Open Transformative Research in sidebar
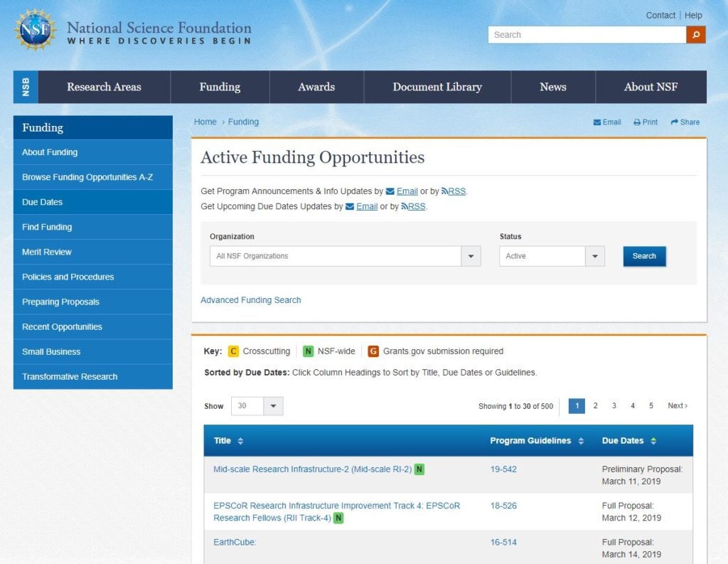The image size is (728, 564). 93,377
